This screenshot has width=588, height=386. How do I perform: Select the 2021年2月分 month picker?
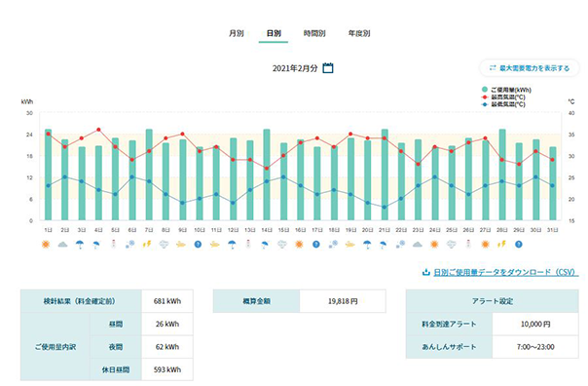point(295,68)
